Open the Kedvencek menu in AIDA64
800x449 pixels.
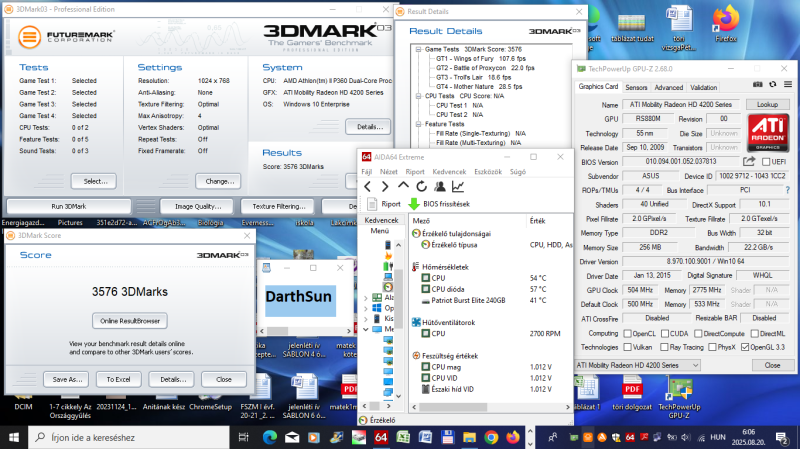coord(449,172)
